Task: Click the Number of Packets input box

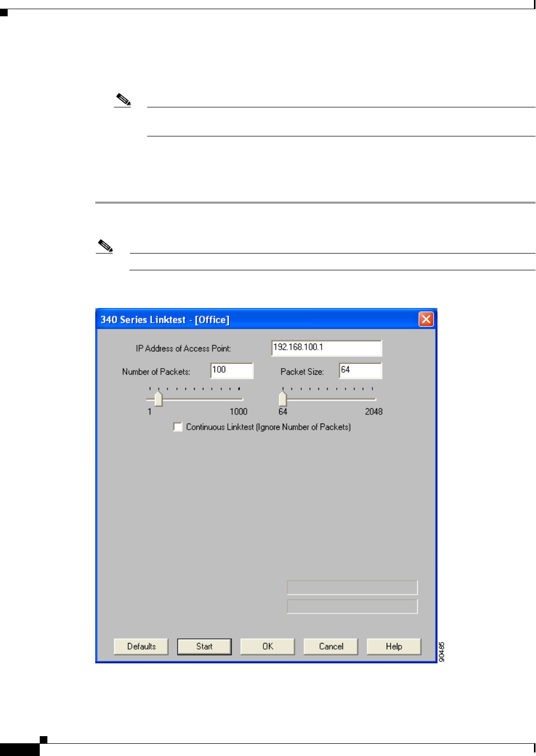Action: click(232, 371)
